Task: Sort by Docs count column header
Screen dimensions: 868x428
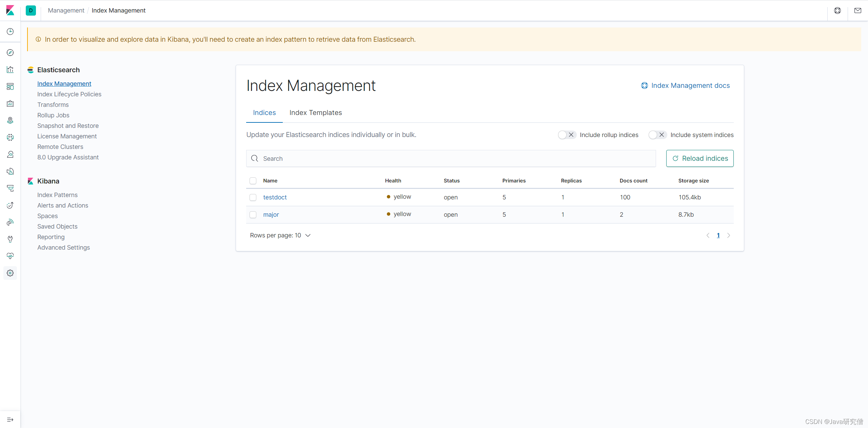Action: click(633, 181)
